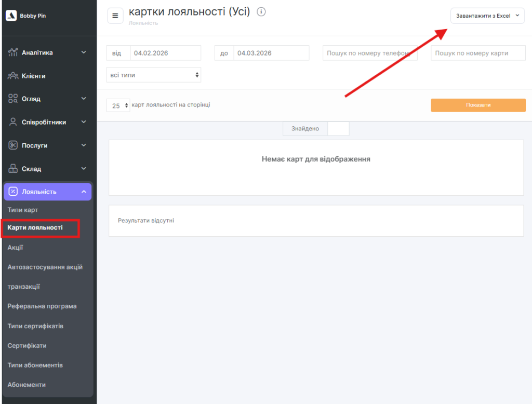Click the 'від' start date field

pyautogui.click(x=165, y=53)
